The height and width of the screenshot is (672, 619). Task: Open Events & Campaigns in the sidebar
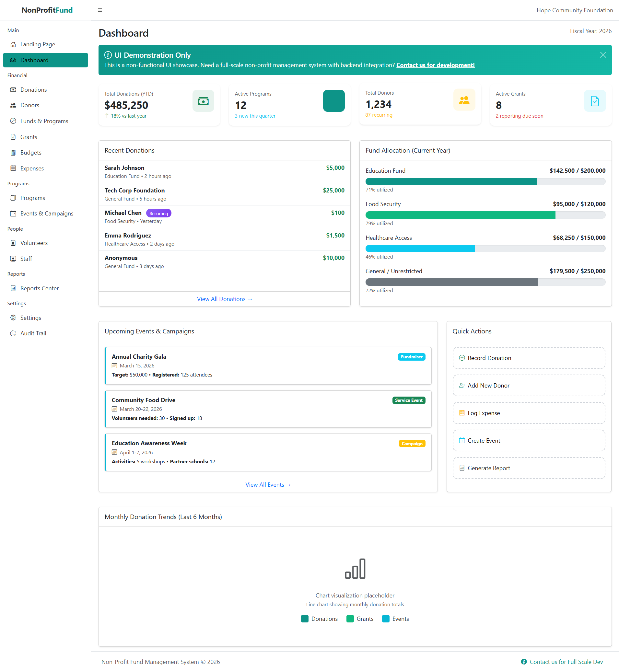(x=47, y=213)
